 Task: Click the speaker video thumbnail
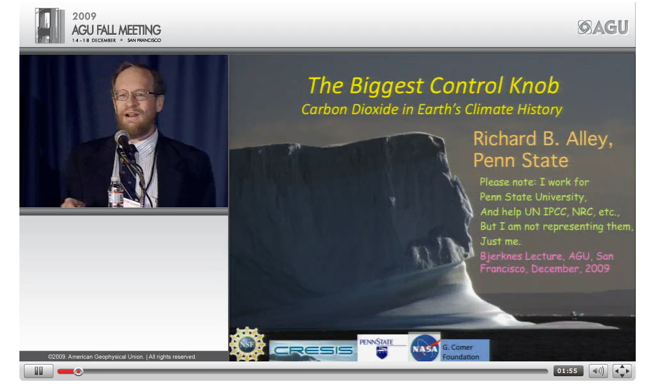[x=124, y=131]
